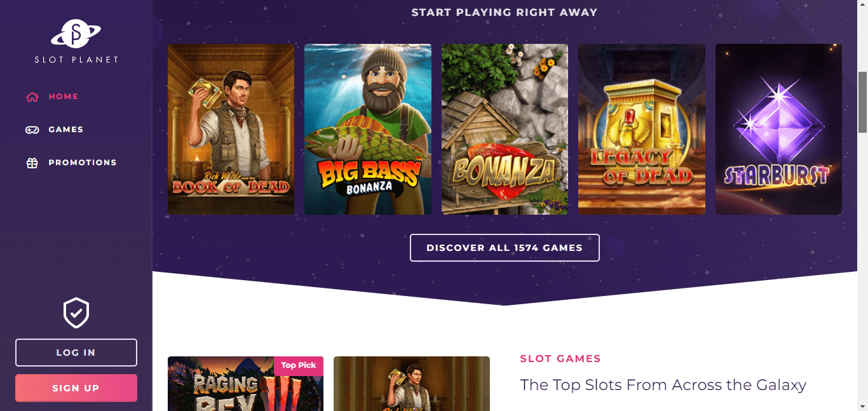Screen dimensions: 868x411
Task: Go to the Promotions menu item
Action: point(71,163)
